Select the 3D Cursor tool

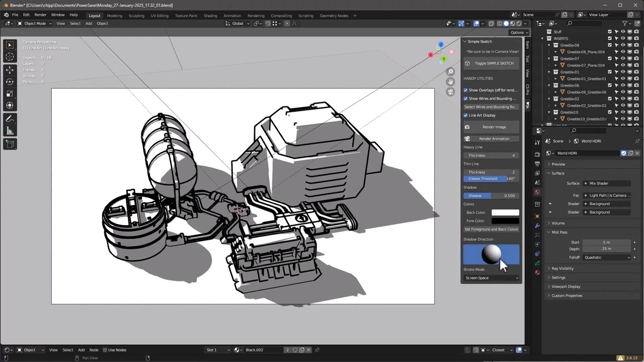coord(10,57)
